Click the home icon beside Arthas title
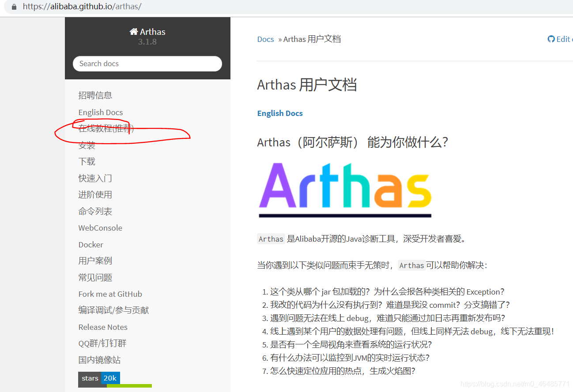Screen dimensions: 573x392 pos(134,32)
